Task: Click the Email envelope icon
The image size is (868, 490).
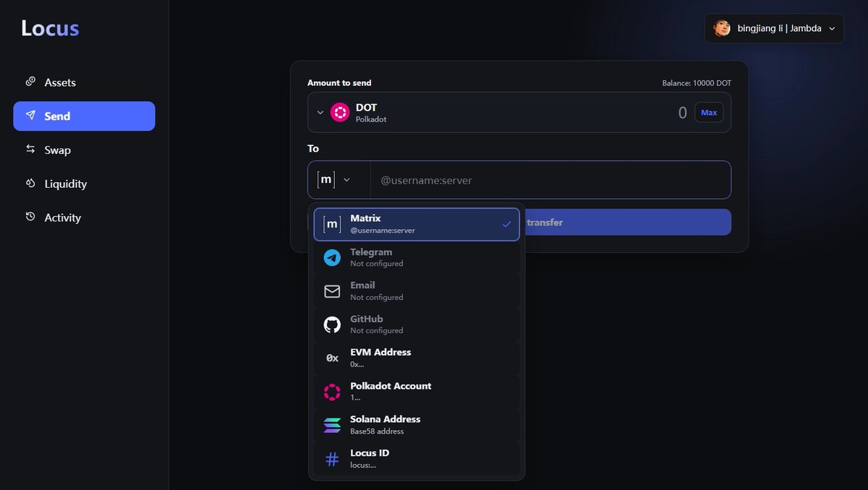Action: pos(332,291)
